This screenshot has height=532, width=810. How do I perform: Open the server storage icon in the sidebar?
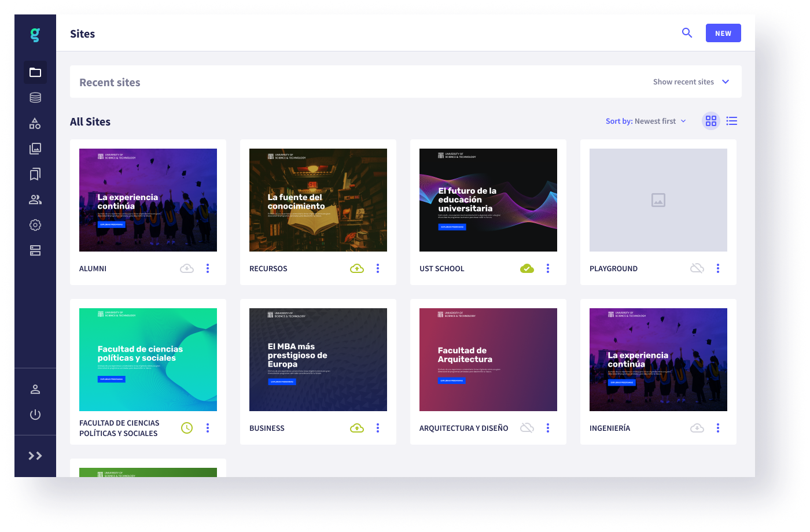point(35,250)
